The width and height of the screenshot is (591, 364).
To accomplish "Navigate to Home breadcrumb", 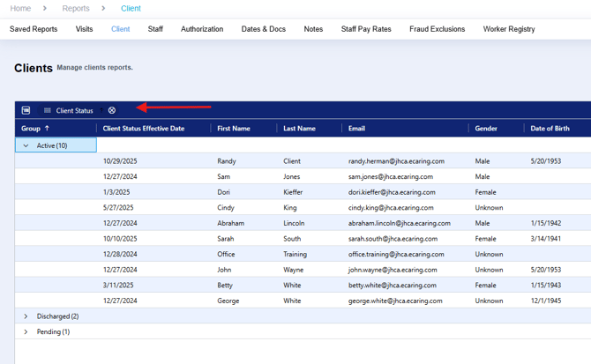I will pos(20,8).
